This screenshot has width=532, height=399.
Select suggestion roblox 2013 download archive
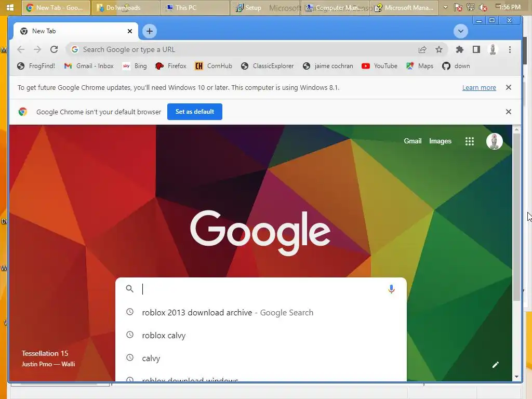tap(261, 312)
